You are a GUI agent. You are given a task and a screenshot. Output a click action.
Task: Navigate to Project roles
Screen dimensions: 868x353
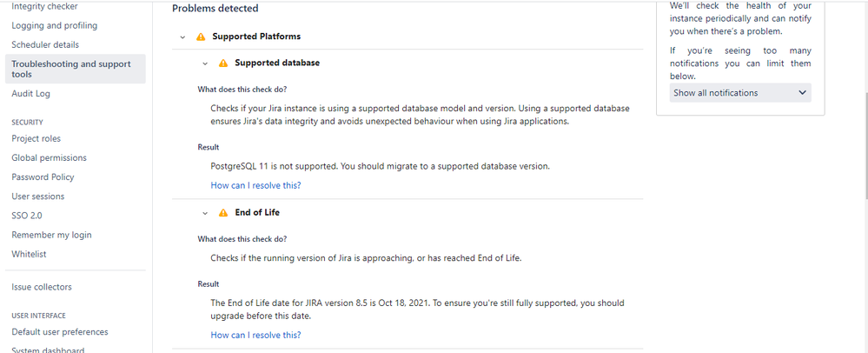coord(36,138)
